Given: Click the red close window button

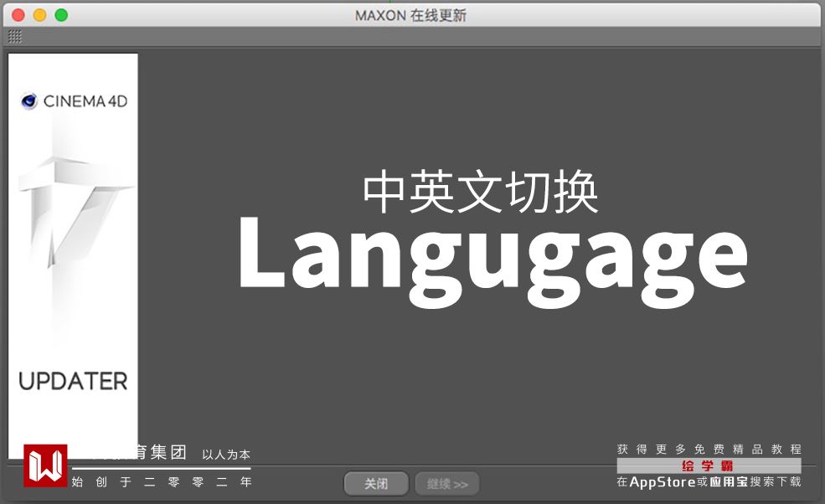Looking at the screenshot, I should [18, 15].
